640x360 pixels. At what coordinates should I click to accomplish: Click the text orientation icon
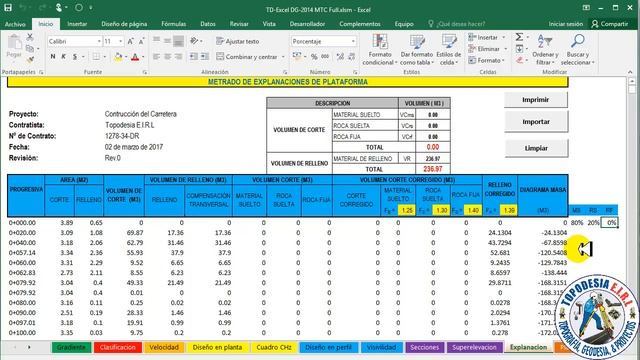(194, 41)
